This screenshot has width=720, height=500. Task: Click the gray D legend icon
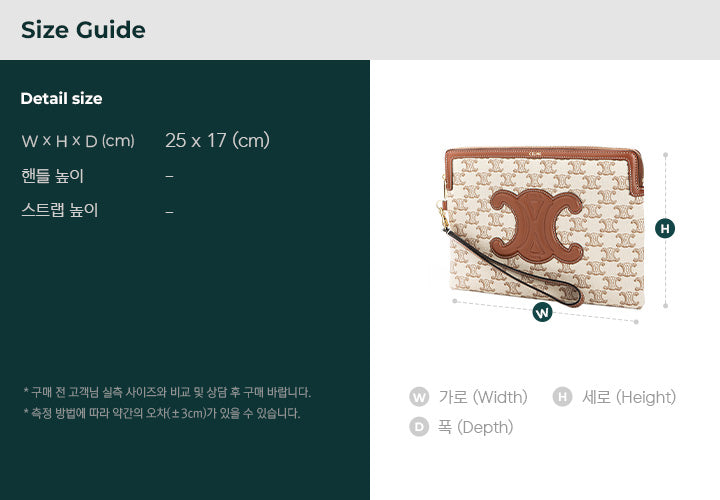pos(419,427)
